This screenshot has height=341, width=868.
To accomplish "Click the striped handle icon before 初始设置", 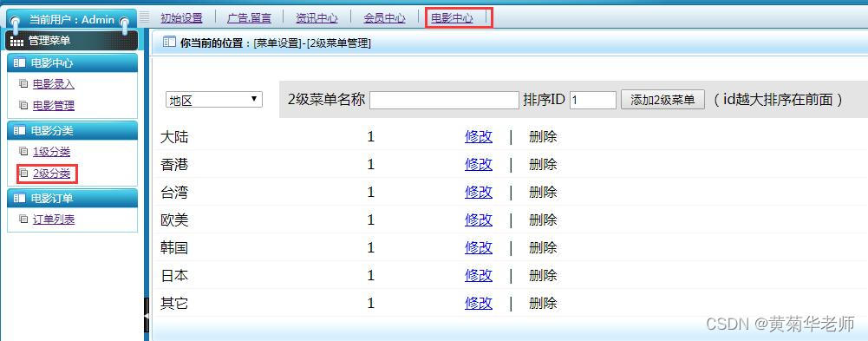I will click(x=145, y=17).
